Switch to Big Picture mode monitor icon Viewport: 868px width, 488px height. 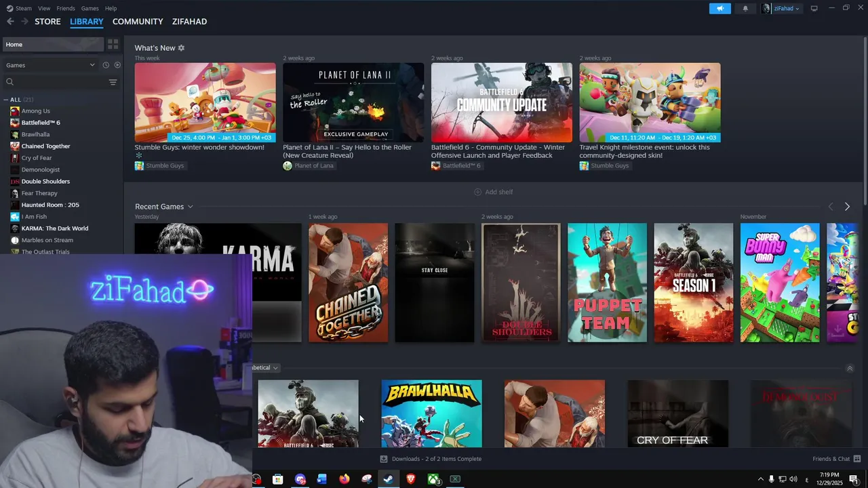click(x=814, y=8)
